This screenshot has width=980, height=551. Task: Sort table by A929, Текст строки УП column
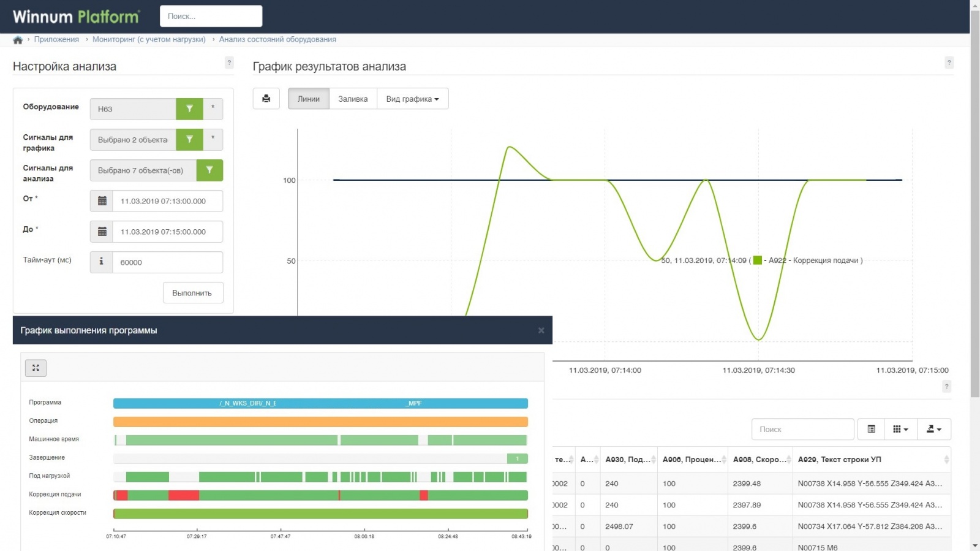point(872,460)
